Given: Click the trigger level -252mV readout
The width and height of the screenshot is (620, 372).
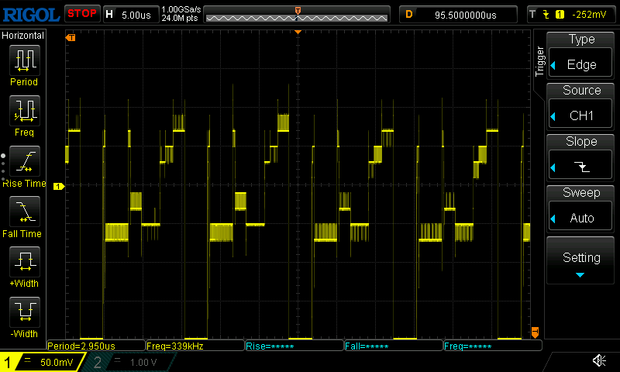Looking at the screenshot, I should click(x=589, y=15).
